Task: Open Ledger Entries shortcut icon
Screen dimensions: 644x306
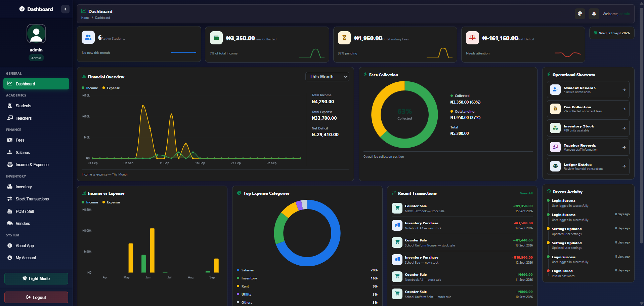Action: click(x=555, y=166)
